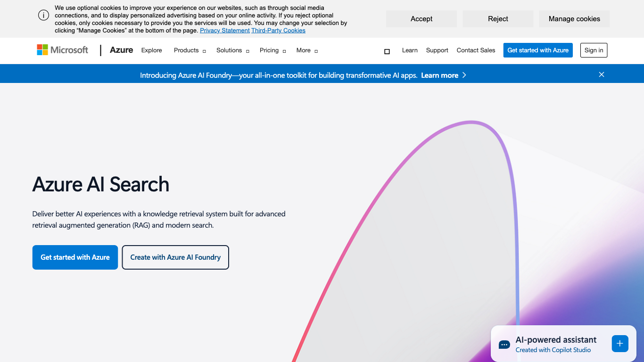644x362 pixels.
Task: Select Contact Sales in header
Action: 476,50
